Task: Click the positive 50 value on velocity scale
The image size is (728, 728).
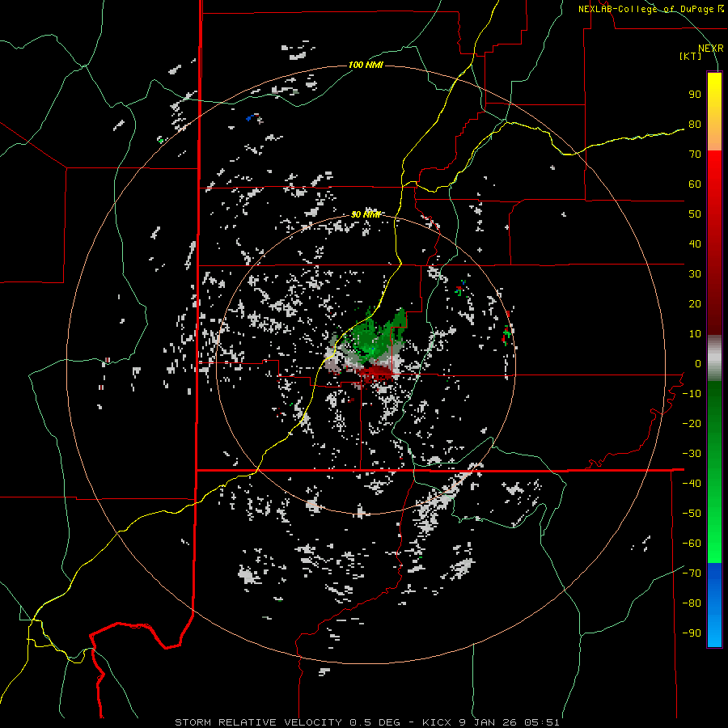Action: click(695, 214)
